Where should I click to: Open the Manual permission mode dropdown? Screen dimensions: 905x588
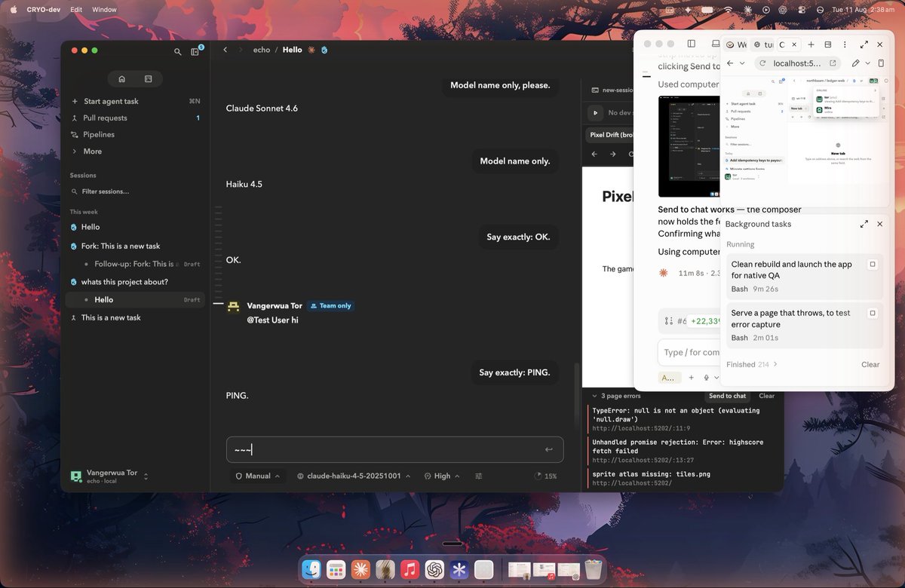click(x=258, y=476)
